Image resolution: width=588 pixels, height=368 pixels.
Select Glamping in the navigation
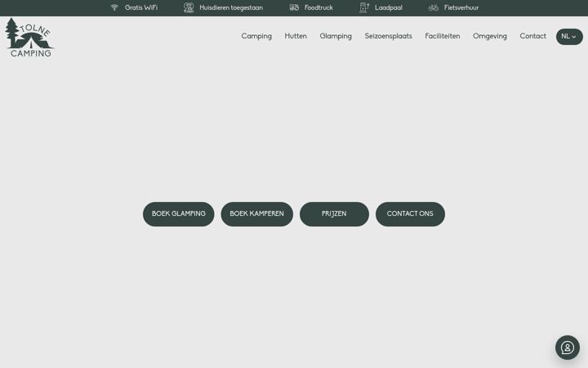pos(336,37)
